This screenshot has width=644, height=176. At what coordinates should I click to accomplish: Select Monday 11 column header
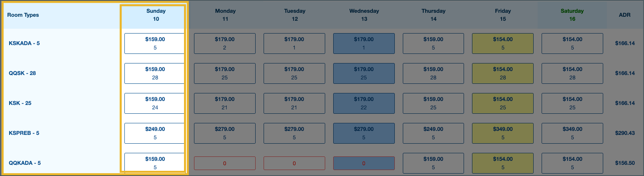(x=225, y=15)
